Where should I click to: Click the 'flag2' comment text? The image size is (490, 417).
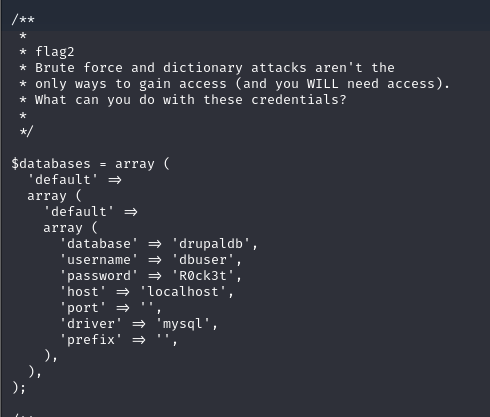pos(55,52)
